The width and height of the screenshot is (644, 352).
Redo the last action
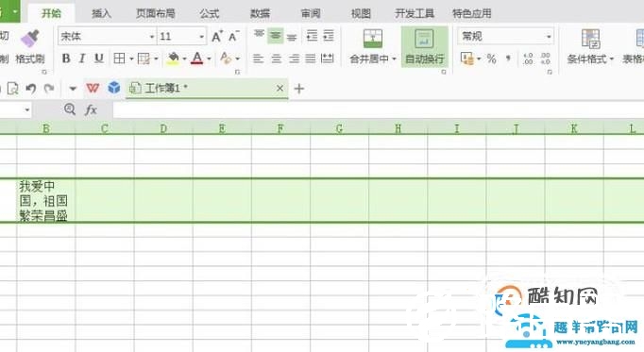pyautogui.click(x=49, y=89)
